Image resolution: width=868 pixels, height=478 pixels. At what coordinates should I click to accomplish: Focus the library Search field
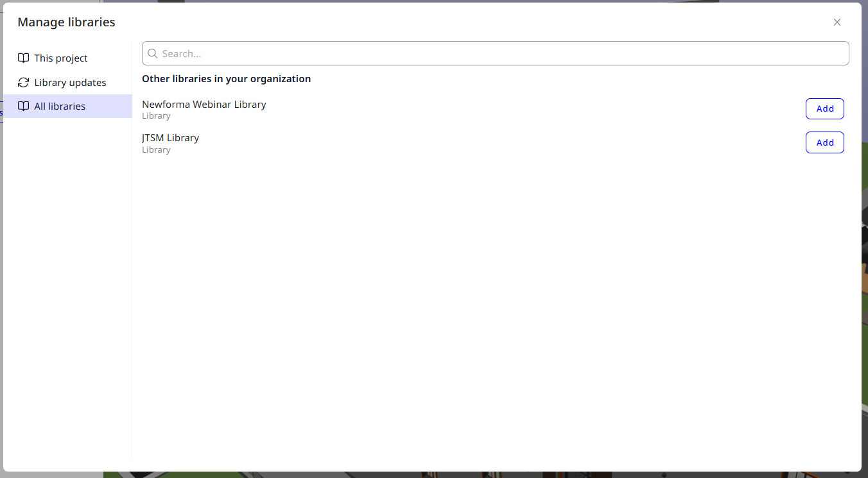click(x=501, y=54)
